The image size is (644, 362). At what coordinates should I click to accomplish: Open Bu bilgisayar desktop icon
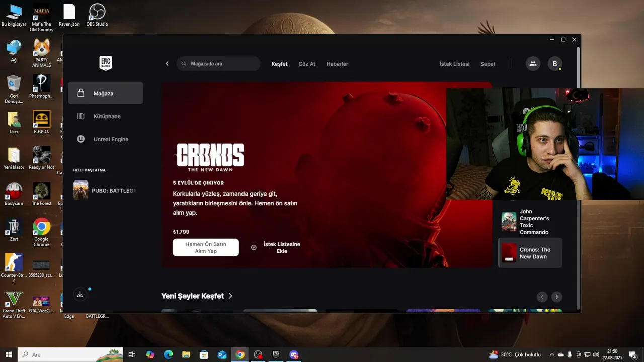click(14, 15)
